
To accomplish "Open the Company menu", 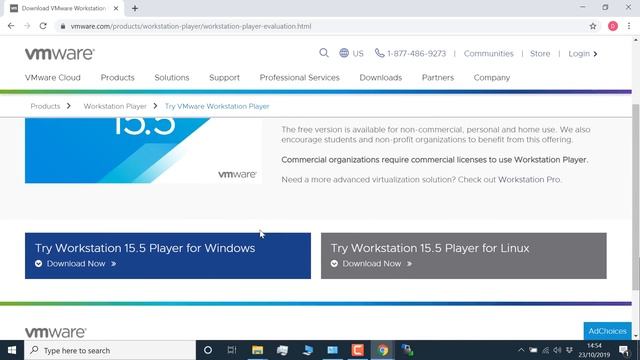I will pyautogui.click(x=492, y=78).
